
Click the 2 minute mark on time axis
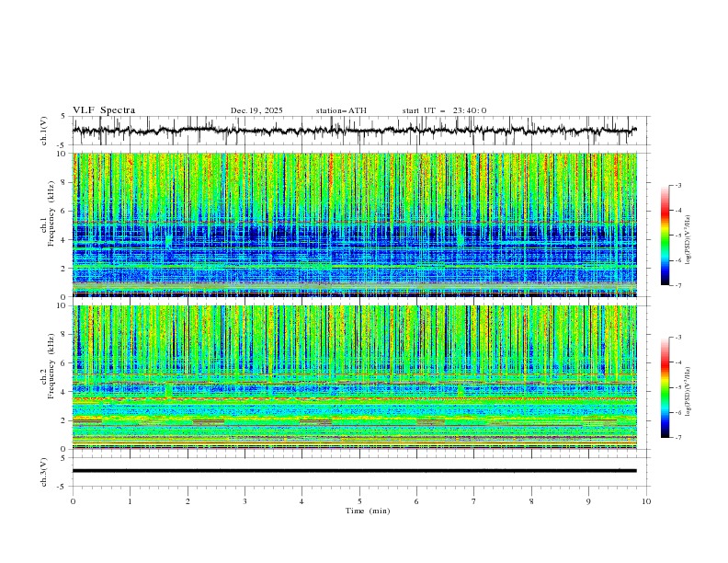coord(188,501)
